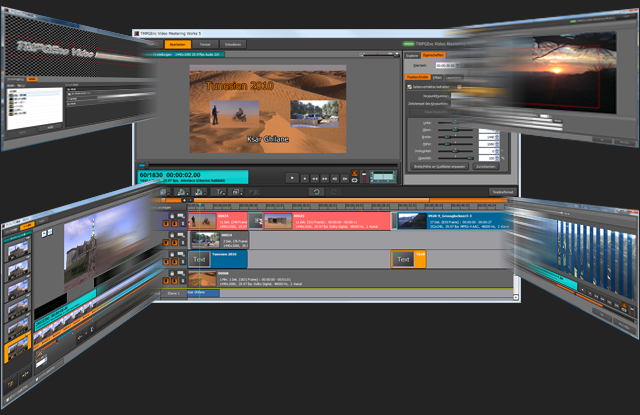Click the Timelineformat button
The height and width of the screenshot is (415, 640).
coord(502,192)
